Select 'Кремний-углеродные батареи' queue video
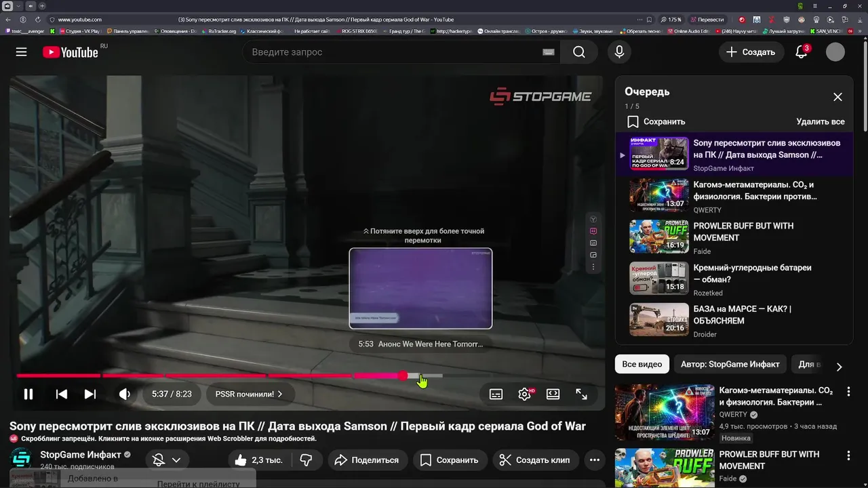Screen dimensions: 868x488 click(x=734, y=279)
